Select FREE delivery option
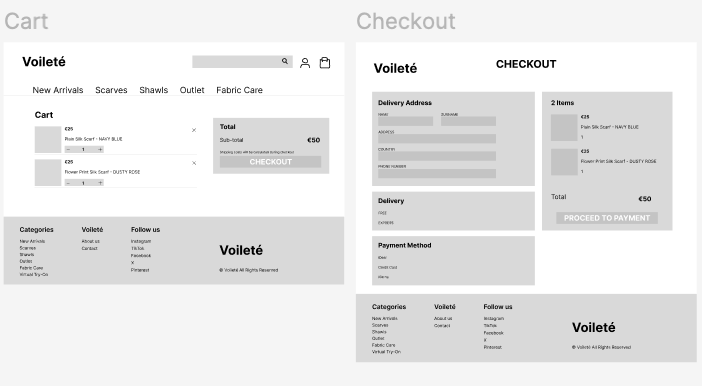 (x=382, y=213)
